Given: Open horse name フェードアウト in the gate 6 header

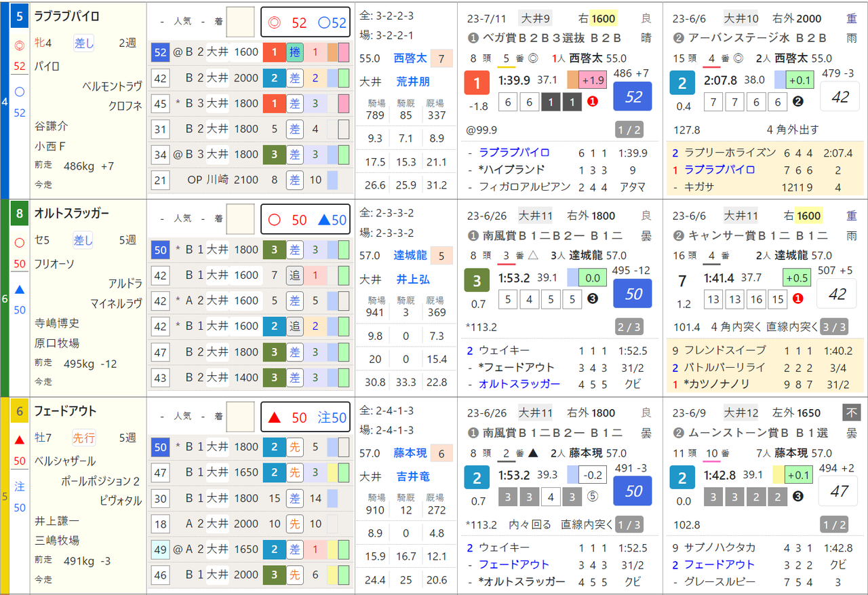Looking at the screenshot, I should (66, 410).
